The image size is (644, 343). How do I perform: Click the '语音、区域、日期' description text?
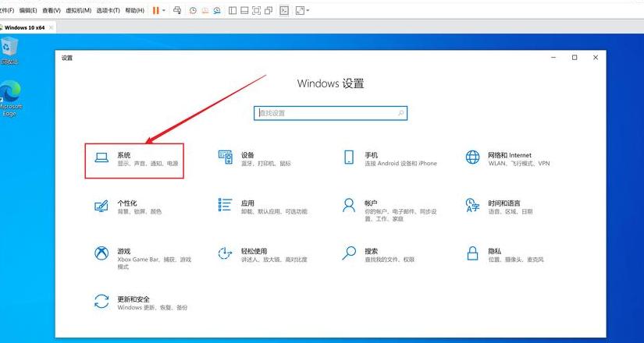pos(511,212)
